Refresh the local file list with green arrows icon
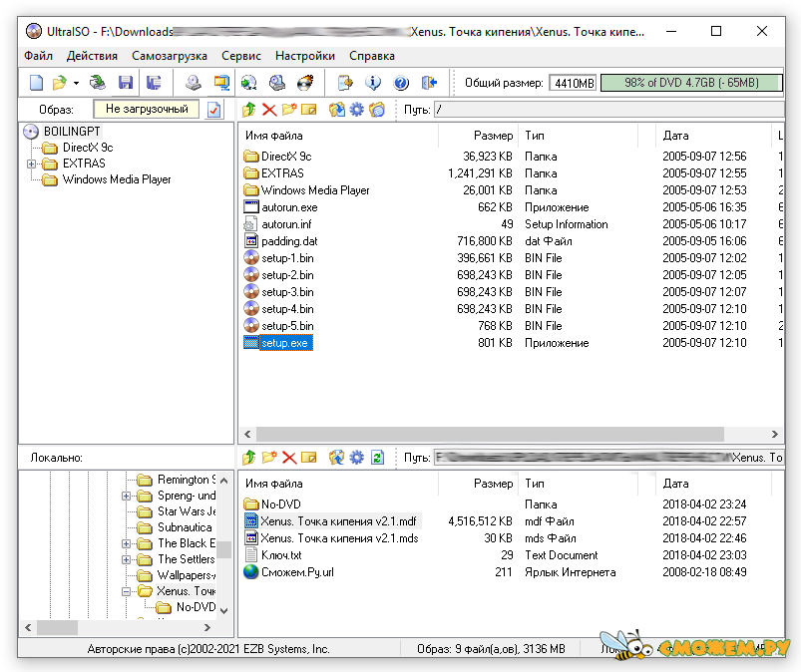The image size is (801, 672). [377, 458]
